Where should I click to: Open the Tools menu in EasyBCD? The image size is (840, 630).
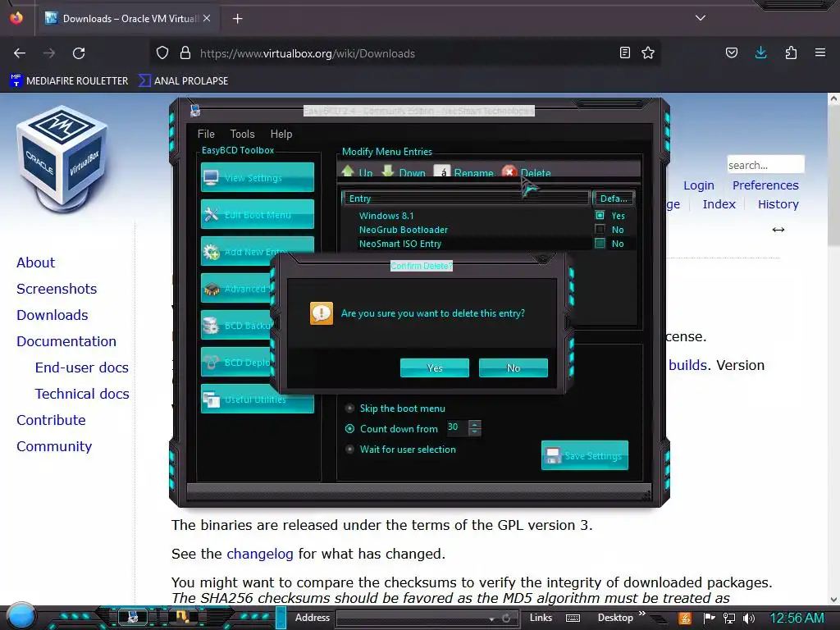pyautogui.click(x=242, y=134)
